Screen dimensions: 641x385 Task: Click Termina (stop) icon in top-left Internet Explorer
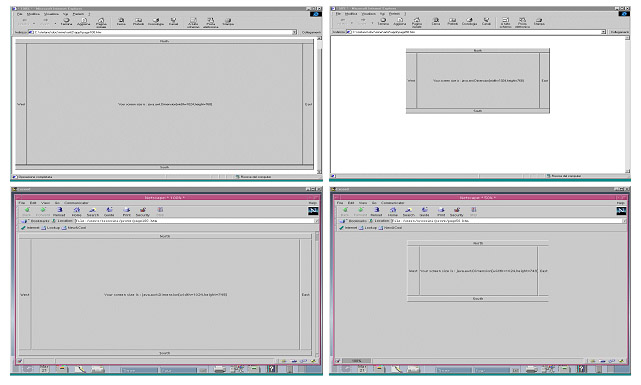point(66,21)
